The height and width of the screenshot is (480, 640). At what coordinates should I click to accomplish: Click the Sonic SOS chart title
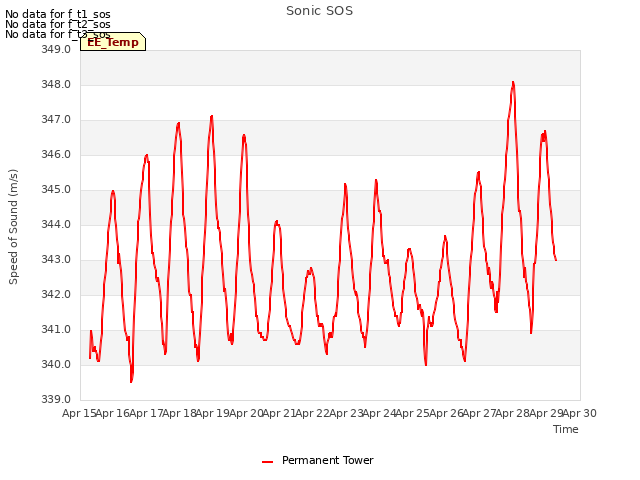click(319, 11)
